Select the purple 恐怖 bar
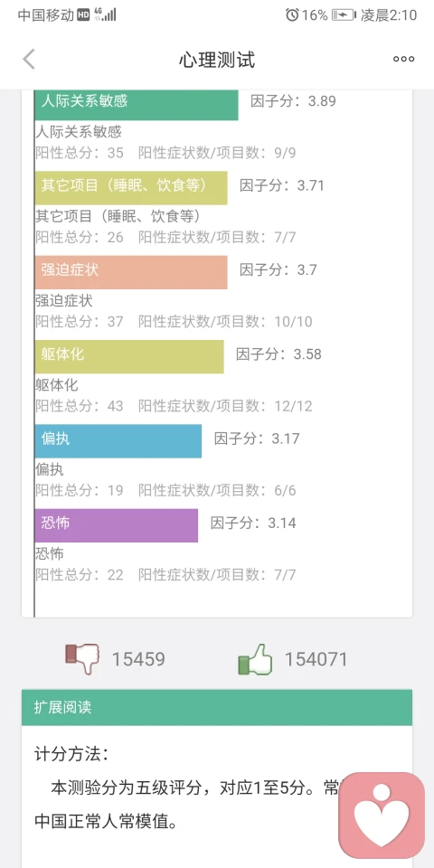Image resolution: width=434 pixels, height=868 pixels. pos(117,525)
